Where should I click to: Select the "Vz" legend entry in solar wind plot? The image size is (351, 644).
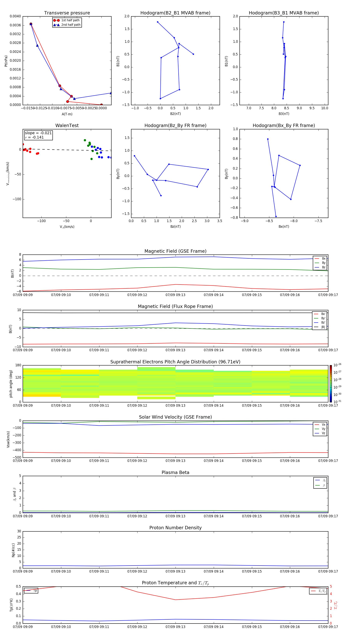click(320, 433)
